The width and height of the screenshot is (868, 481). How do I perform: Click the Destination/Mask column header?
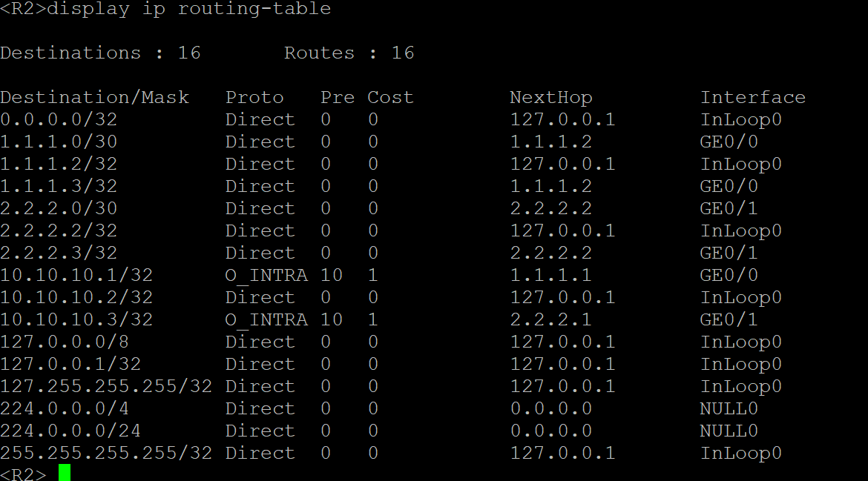pos(94,98)
